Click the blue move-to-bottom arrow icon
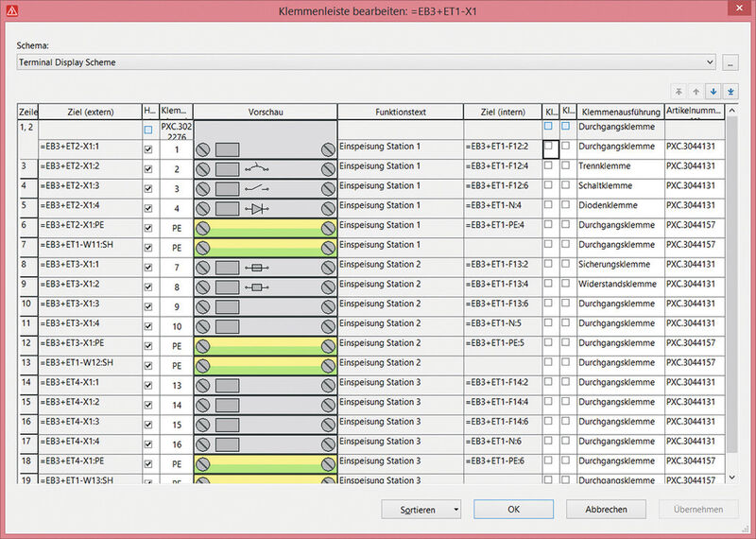756x539 pixels. pos(730,92)
